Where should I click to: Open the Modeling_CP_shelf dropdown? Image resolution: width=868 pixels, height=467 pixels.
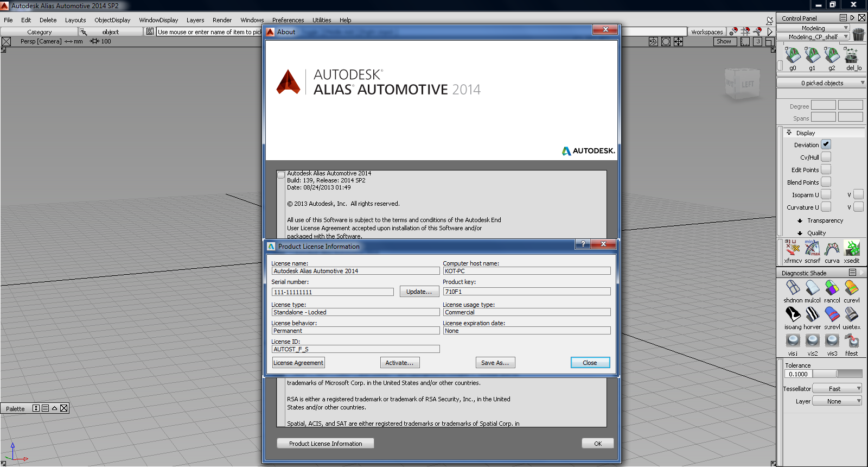pos(813,37)
